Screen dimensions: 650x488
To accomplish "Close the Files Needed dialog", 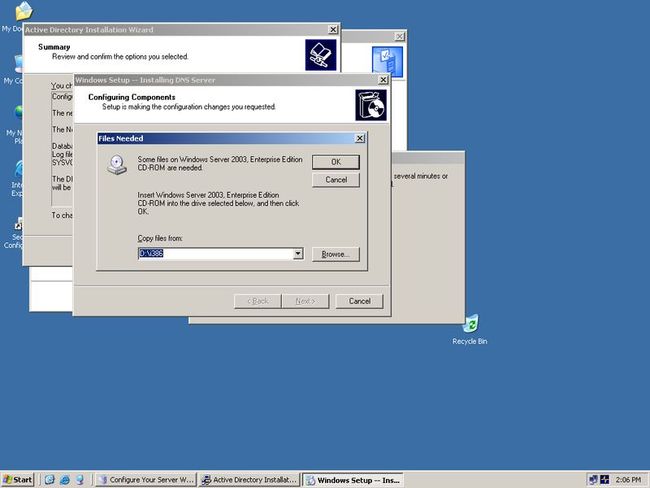I will pos(360,138).
